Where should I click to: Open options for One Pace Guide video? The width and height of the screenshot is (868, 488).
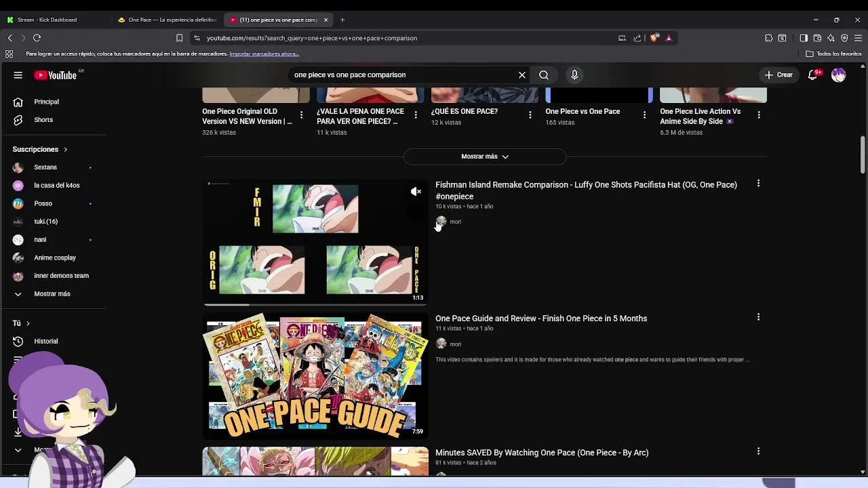[758, 317]
